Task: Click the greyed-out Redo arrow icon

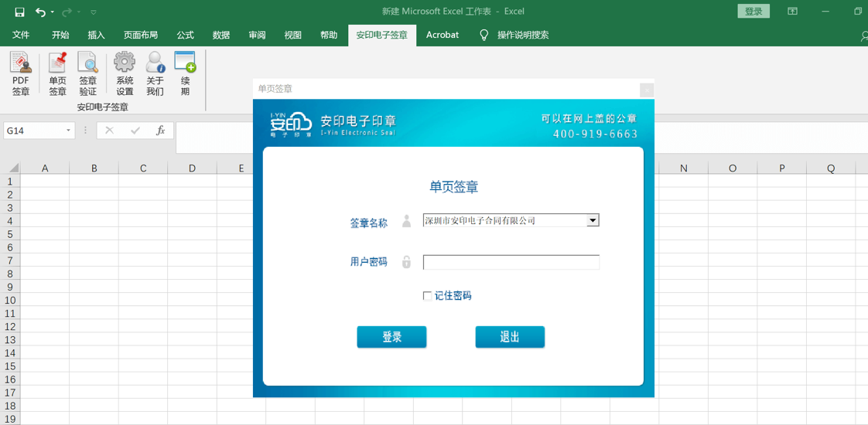Action: pos(67,12)
